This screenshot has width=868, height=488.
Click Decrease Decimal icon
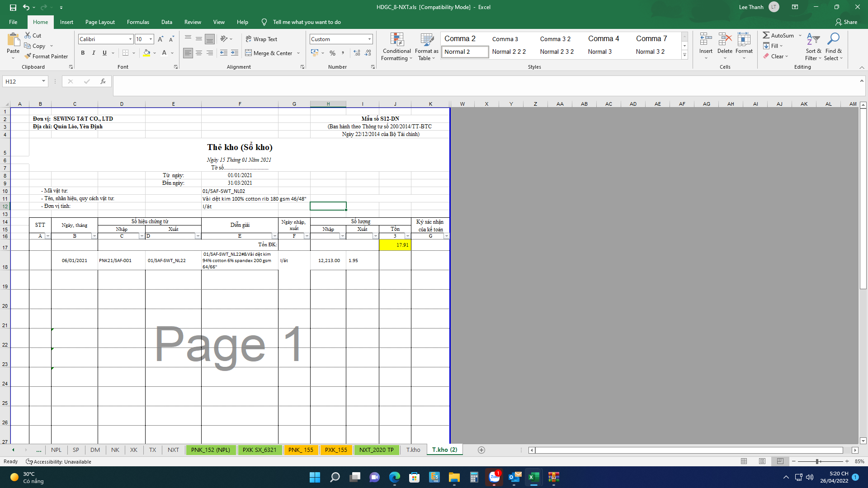point(368,53)
